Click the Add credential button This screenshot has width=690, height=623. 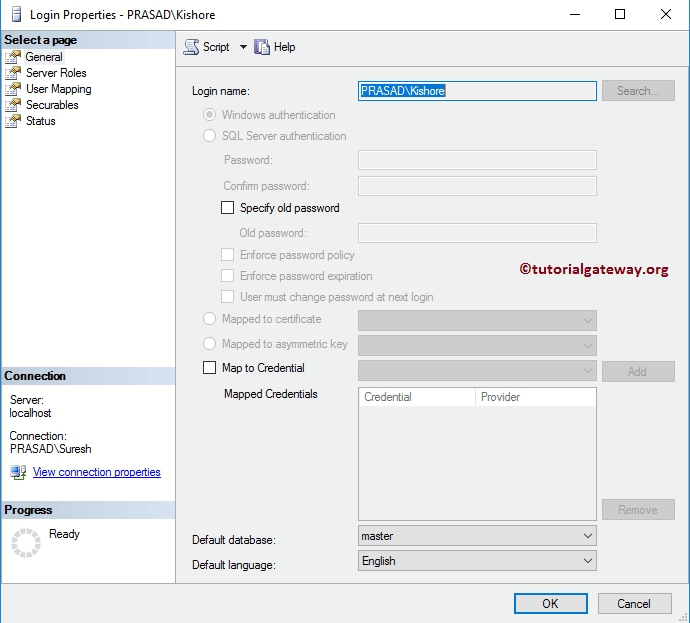pos(638,372)
